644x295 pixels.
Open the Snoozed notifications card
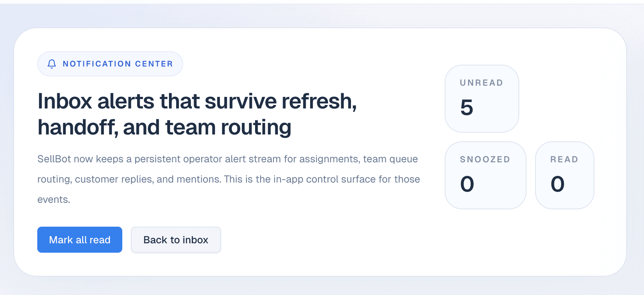pos(485,175)
